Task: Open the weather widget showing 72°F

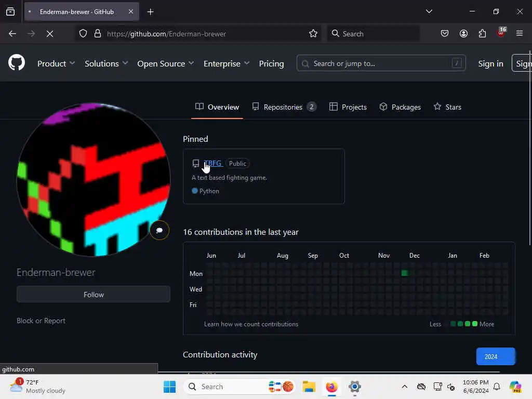Action: (37, 387)
